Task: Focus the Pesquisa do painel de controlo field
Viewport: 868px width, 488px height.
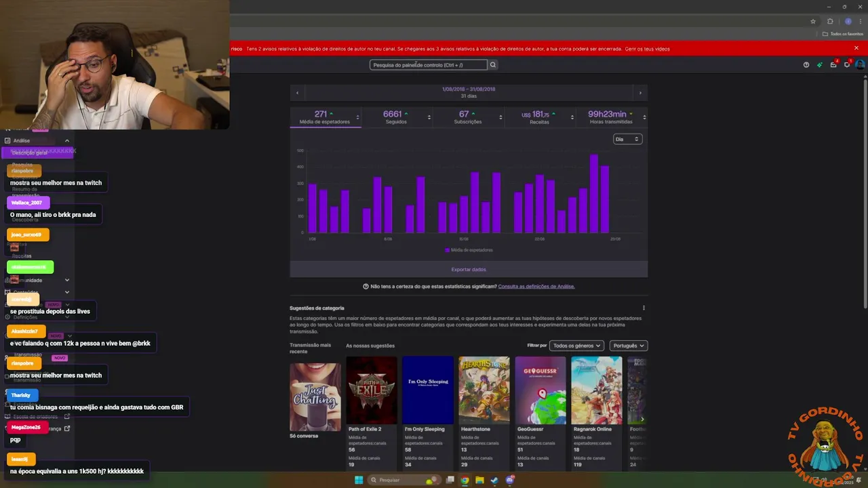Action: (429, 65)
